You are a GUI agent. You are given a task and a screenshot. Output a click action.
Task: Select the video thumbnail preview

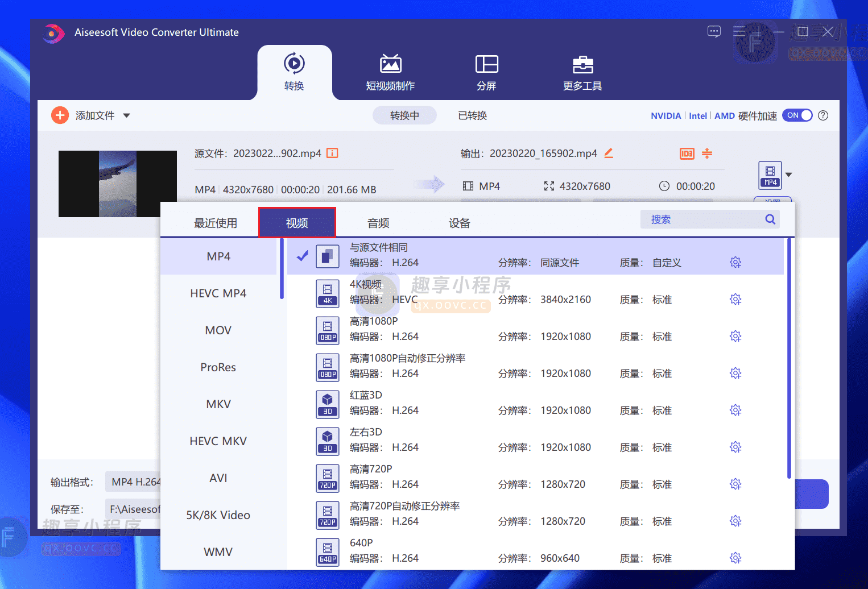point(118,184)
